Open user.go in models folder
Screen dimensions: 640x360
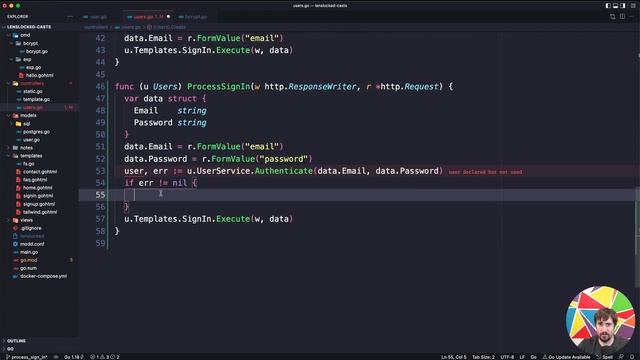31,140
